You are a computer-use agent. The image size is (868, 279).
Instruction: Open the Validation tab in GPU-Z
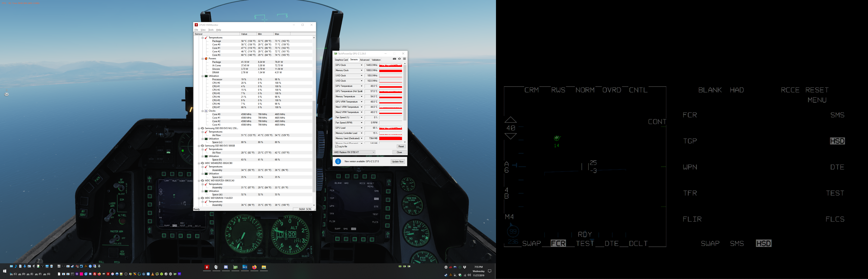[376, 60]
